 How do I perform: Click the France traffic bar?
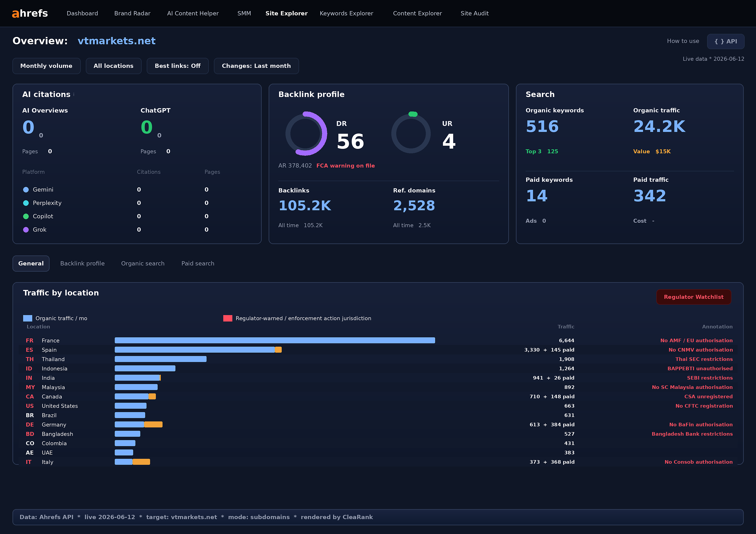(275, 340)
